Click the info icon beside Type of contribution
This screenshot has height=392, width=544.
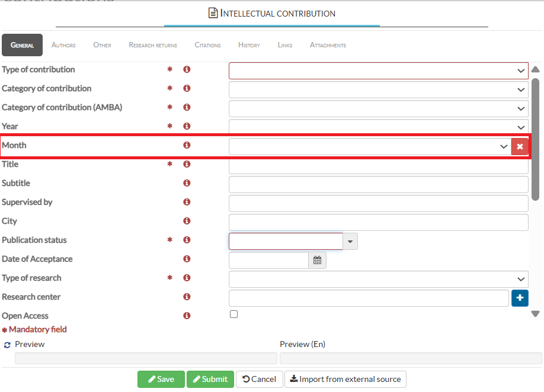(x=187, y=70)
